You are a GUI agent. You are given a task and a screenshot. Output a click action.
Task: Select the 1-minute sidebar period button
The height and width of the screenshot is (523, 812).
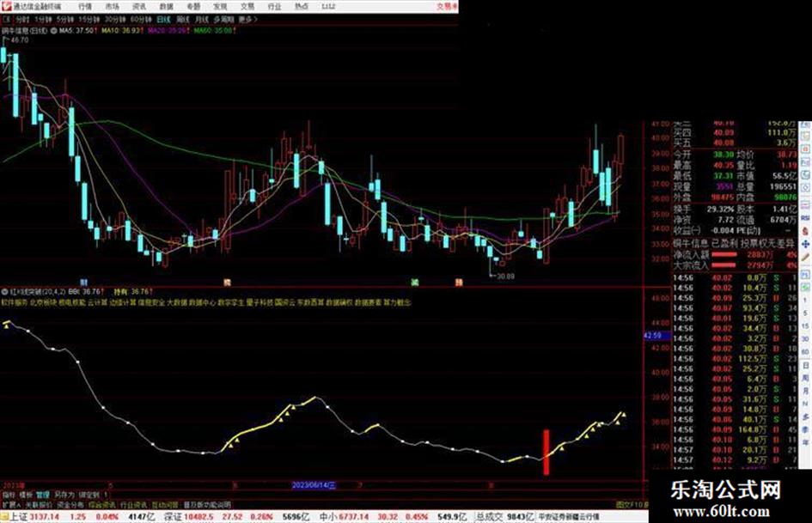click(805, 301)
